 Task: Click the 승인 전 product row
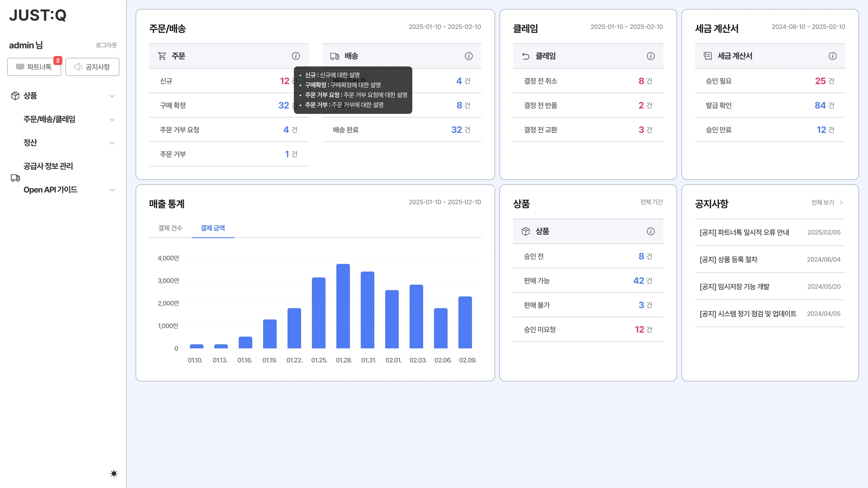pos(588,256)
